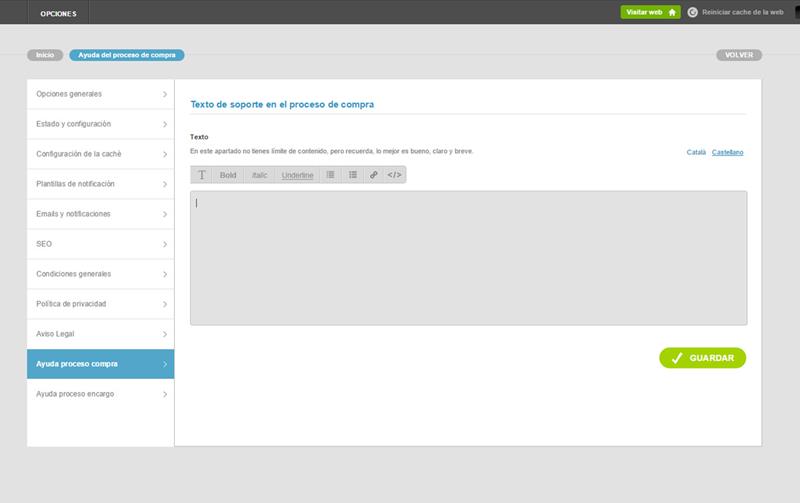Toggle Bold formatting in editor
This screenshot has height=503, width=800.
point(228,175)
